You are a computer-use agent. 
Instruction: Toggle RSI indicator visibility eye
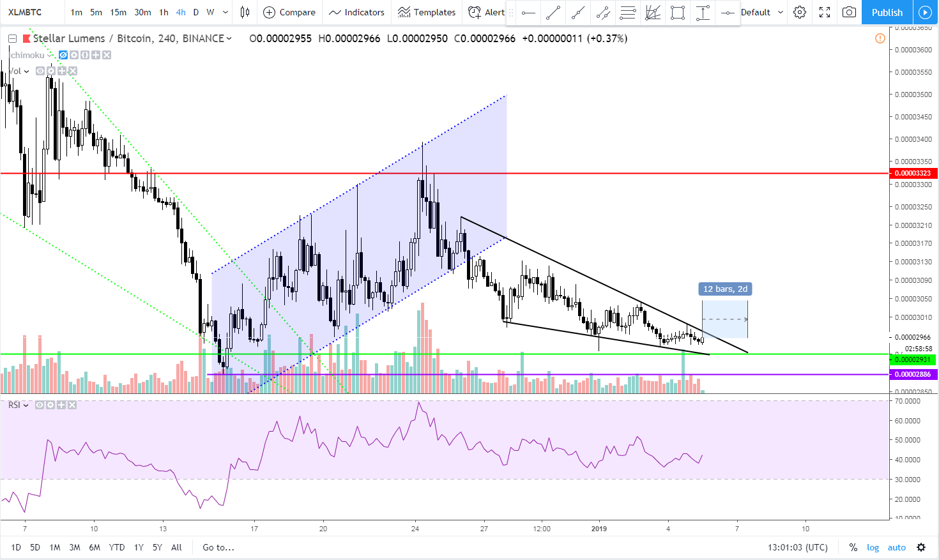pos(40,405)
